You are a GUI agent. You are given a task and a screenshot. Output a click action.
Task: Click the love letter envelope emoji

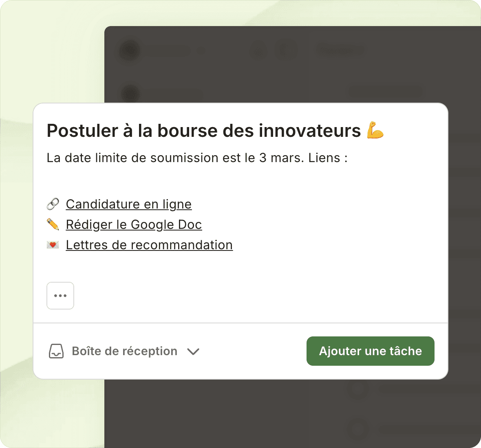53,245
